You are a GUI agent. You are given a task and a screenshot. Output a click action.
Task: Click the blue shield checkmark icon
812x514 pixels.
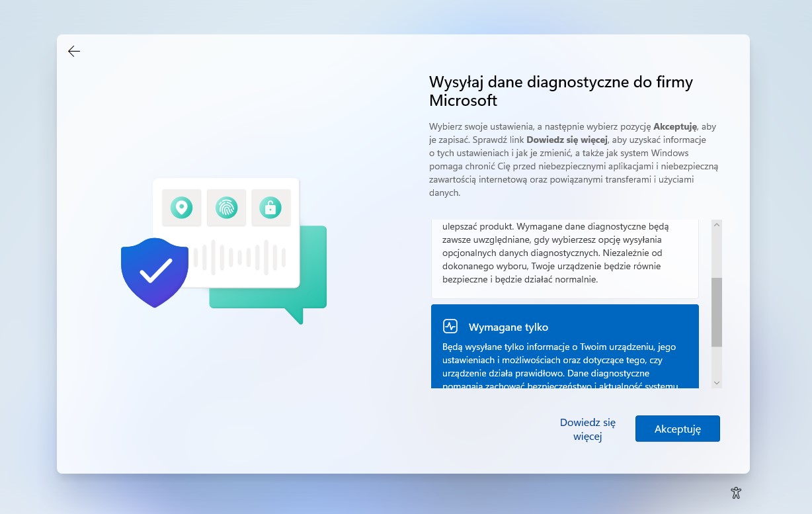(x=155, y=271)
